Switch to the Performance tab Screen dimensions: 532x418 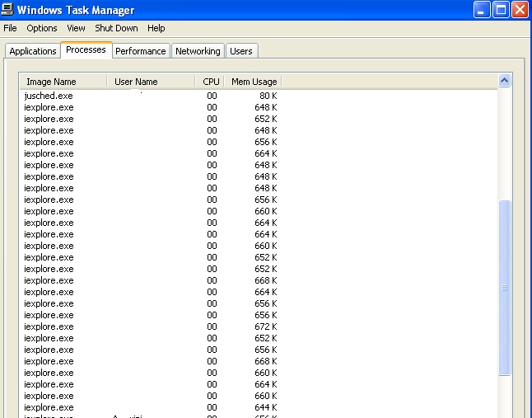(x=141, y=51)
